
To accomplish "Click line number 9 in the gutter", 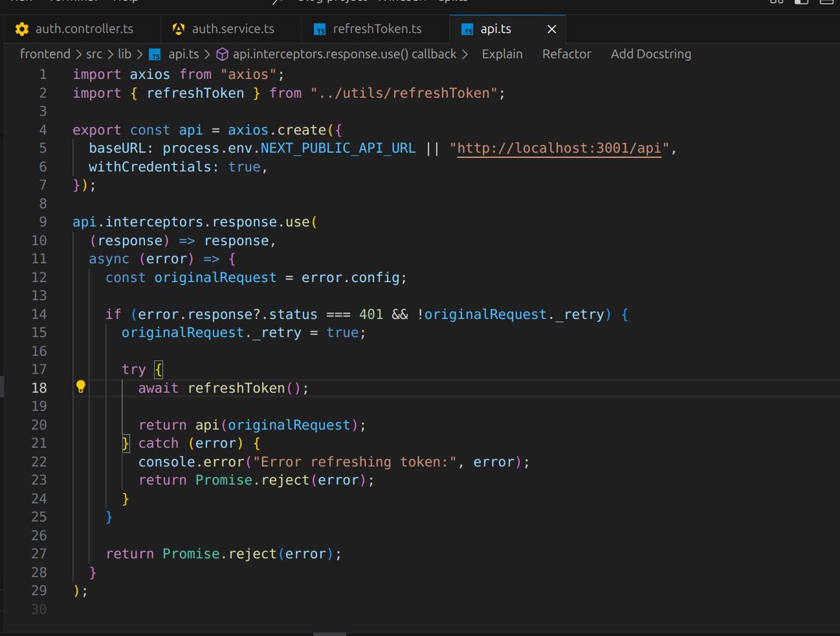I will click(x=43, y=222).
